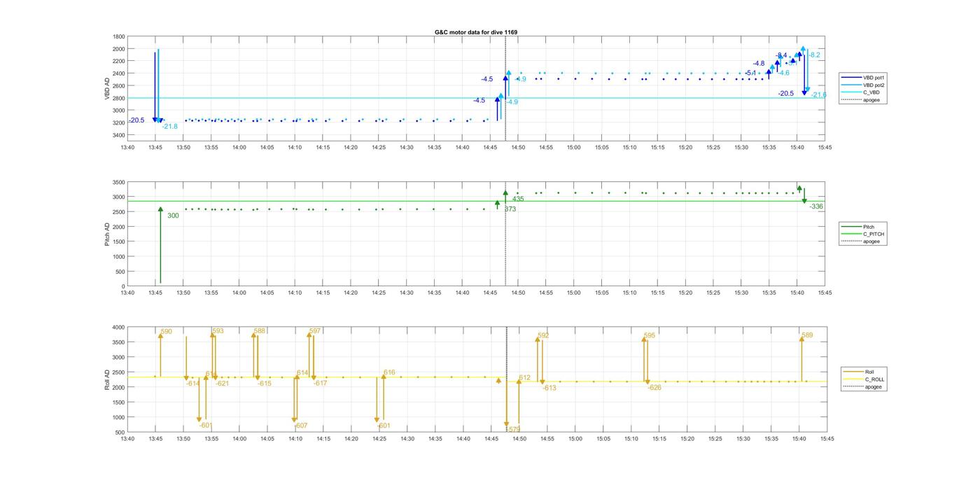Image resolution: width=980 pixels, height=485 pixels.
Task: Click the "VBD AD" y-axis label
Action: (x=108, y=89)
